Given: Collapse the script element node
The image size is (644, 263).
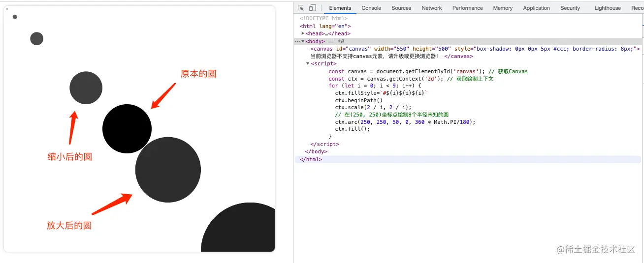Looking at the screenshot, I should 308,63.
